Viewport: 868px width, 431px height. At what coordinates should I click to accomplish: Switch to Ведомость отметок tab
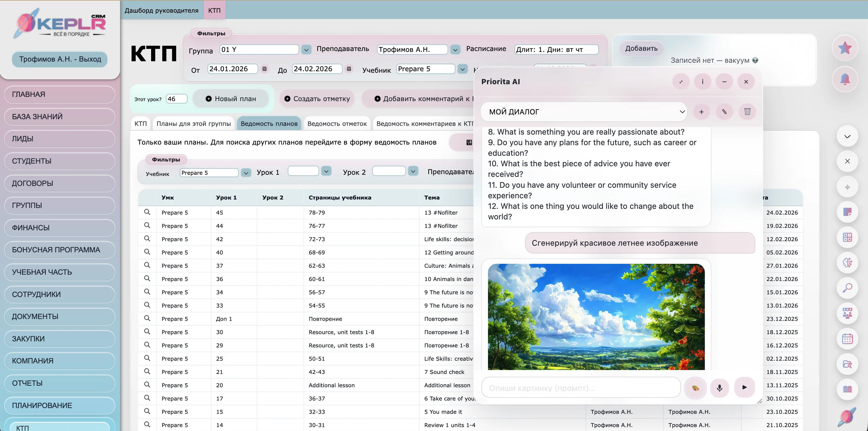point(337,124)
